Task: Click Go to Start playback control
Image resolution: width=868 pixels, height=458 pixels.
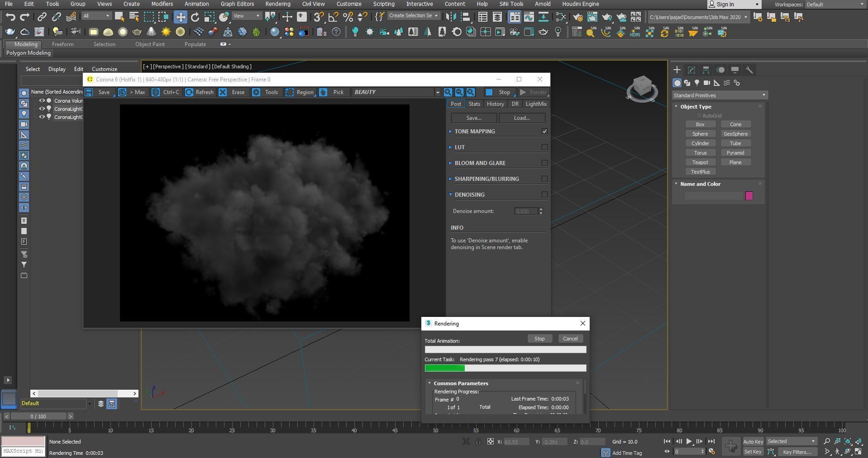Action: tap(667, 441)
